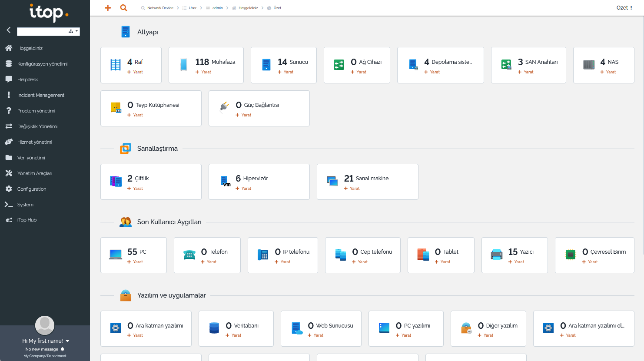Click the Sunucu server icon

[x=266, y=65]
